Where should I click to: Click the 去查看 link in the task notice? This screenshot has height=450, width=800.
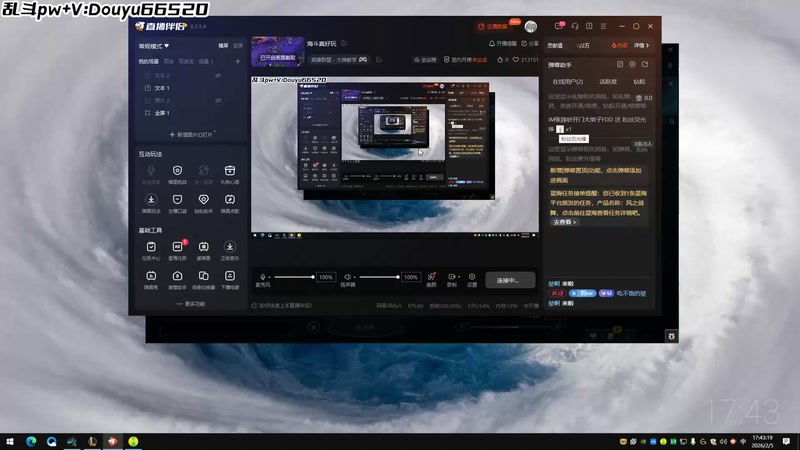point(564,222)
